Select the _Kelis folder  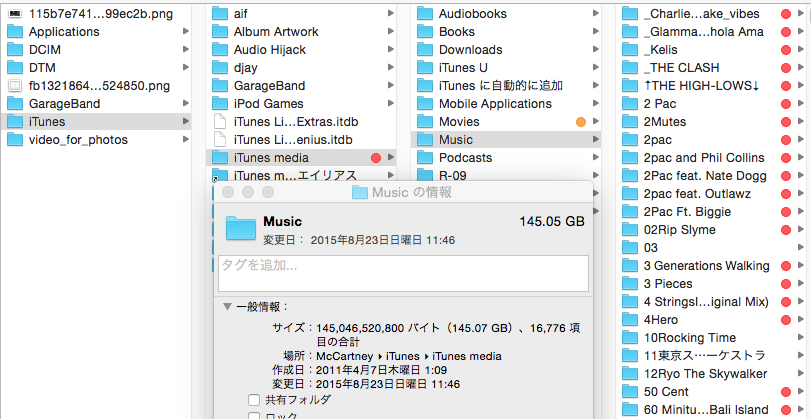[x=713, y=50]
